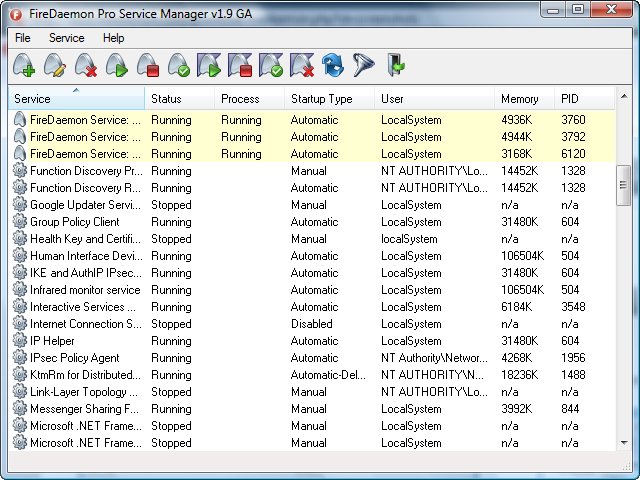The width and height of the screenshot is (640, 480).
Task: Click the vertical scrollbar down arrow
Action: click(x=623, y=443)
